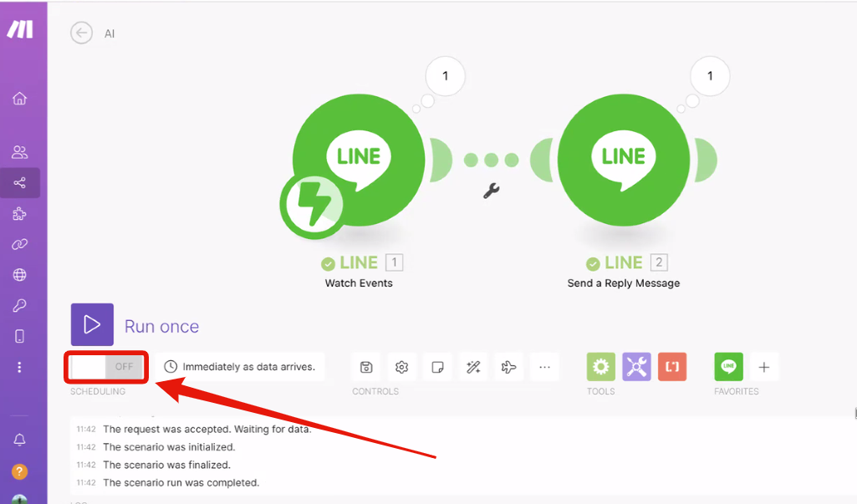
Task: Click the wrench filter icon between modules
Action: tap(492, 191)
